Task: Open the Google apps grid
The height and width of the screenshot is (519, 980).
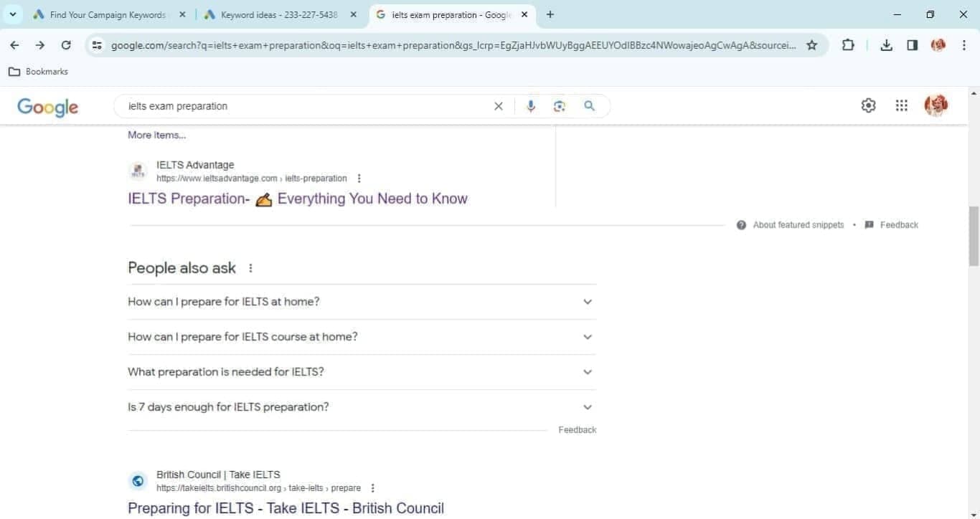Action: [902, 105]
